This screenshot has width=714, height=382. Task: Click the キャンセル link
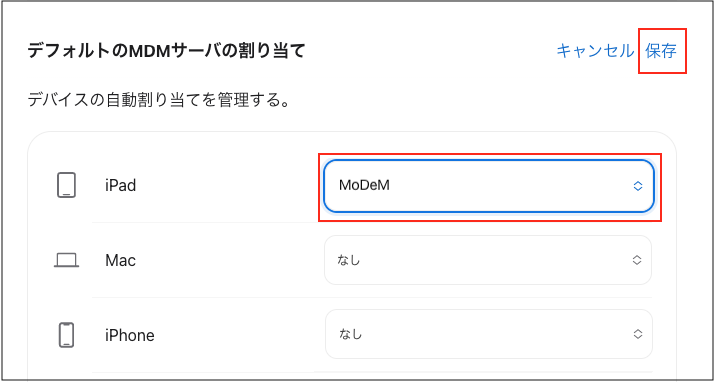[595, 51]
